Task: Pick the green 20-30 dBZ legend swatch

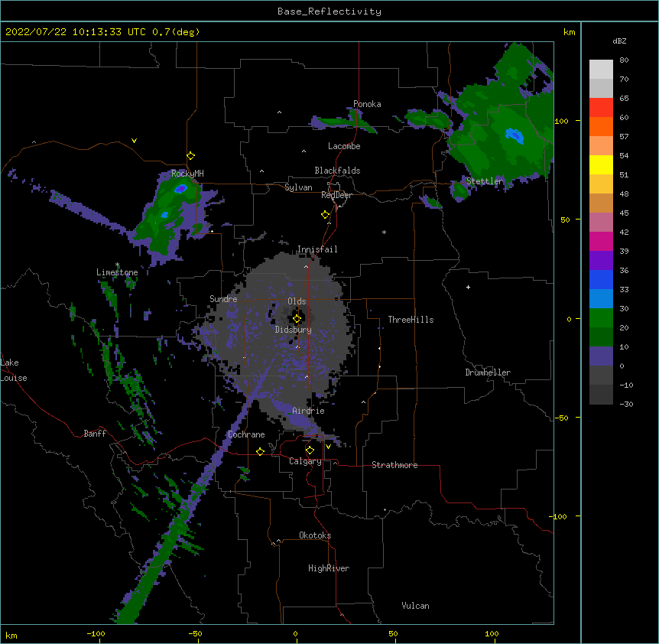Action: (601, 318)
